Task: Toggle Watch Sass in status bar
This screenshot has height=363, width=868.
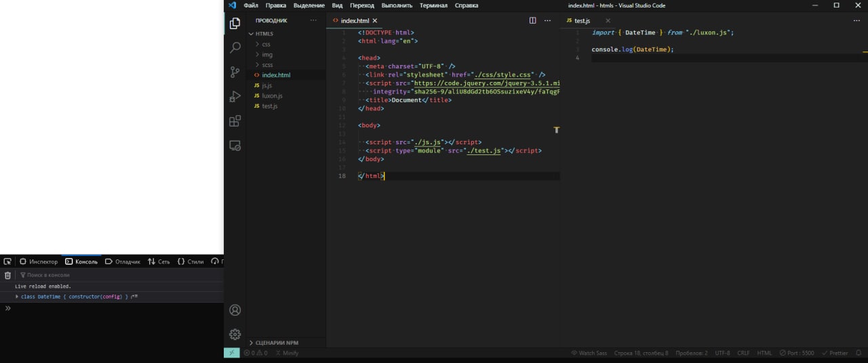Action: point(589,353)
